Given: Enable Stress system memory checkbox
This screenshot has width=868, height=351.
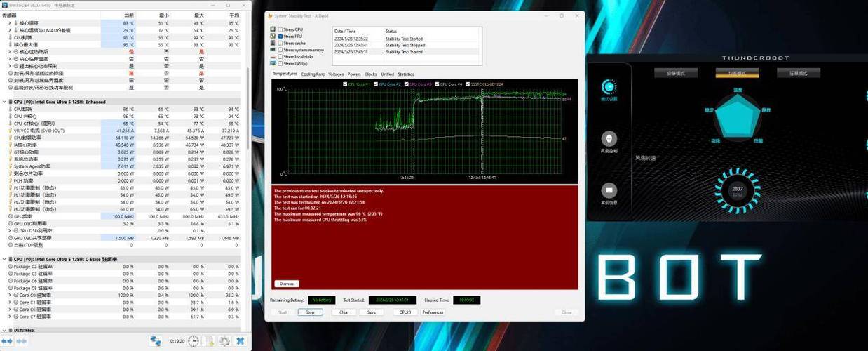Looking at the screenshot, I should tap(280, 50).
